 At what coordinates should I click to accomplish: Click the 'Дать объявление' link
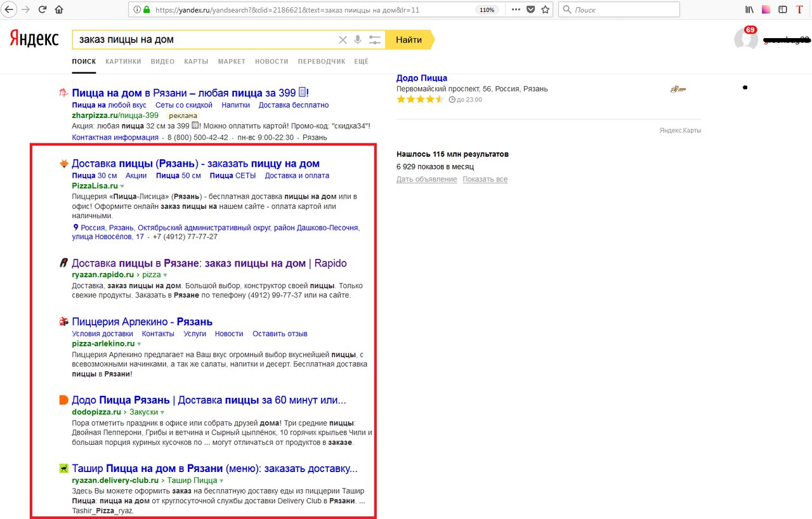click(426, 180)
